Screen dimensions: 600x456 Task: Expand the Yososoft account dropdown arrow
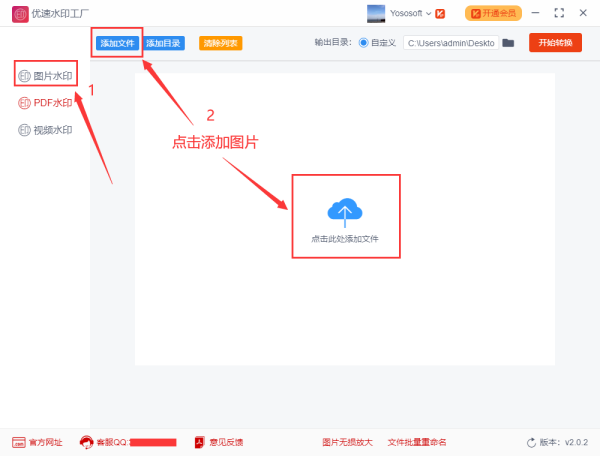pos(429,14)
